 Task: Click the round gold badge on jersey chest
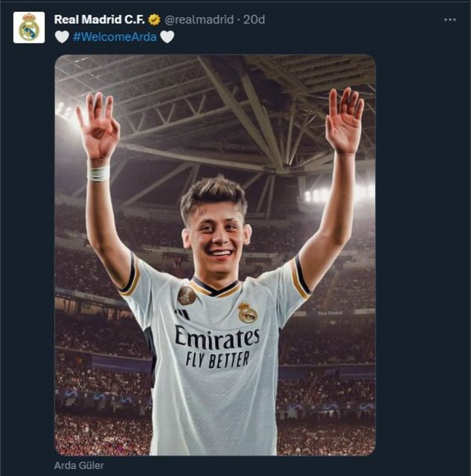186,296
